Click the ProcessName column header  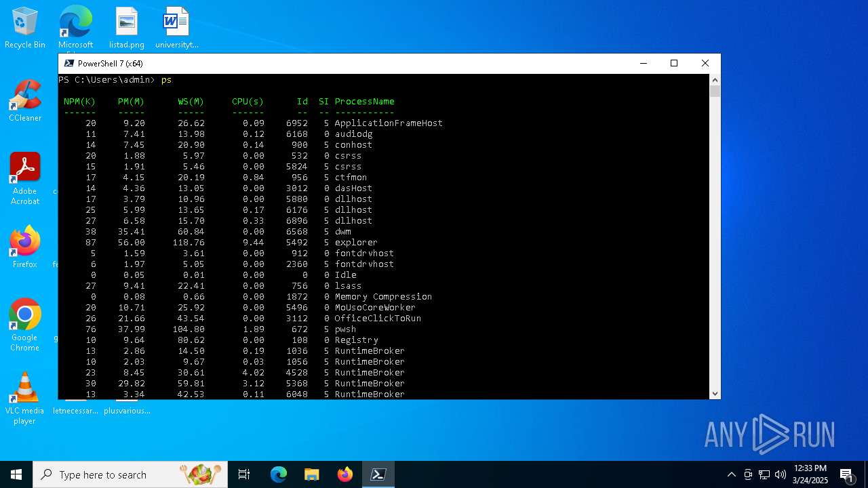tap(364, 102)
